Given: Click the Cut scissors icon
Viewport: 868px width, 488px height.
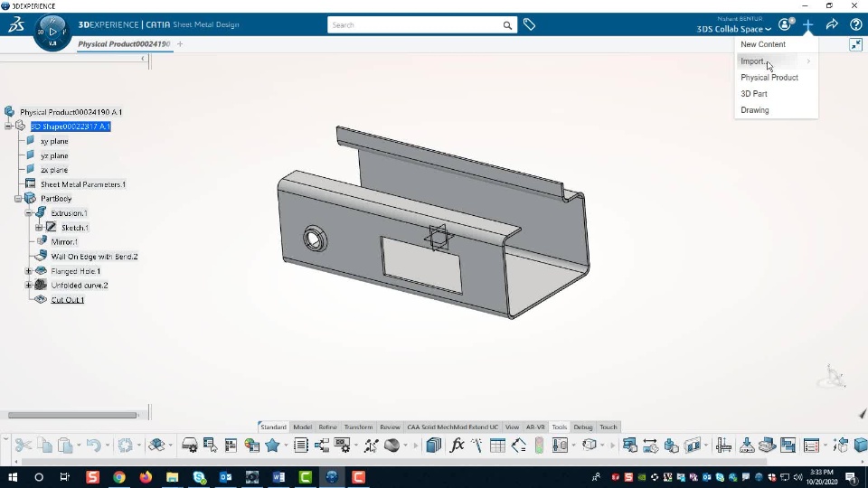Looking at the screenshot, I should click(x=24, y=445).
